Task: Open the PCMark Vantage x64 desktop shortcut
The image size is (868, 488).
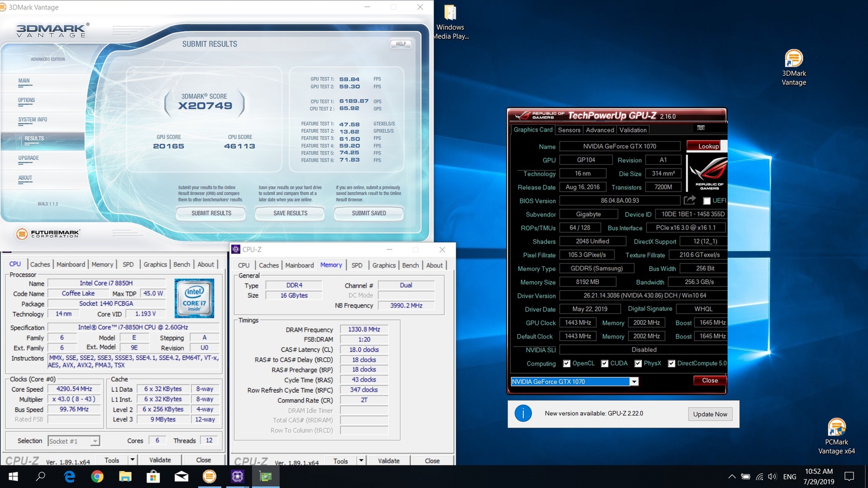Action: pyautogui.click(x=836, y=436)
